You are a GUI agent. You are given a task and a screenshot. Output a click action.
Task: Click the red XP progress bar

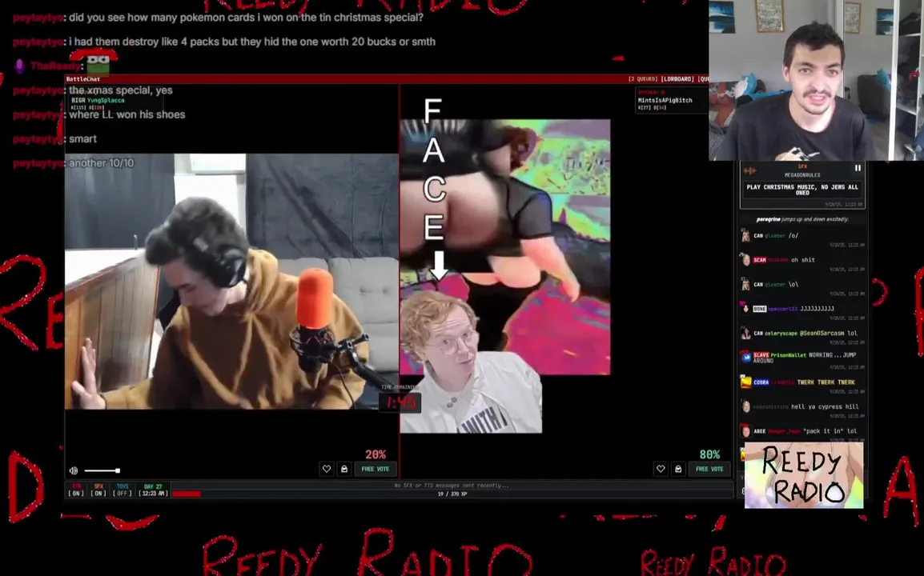187,494
